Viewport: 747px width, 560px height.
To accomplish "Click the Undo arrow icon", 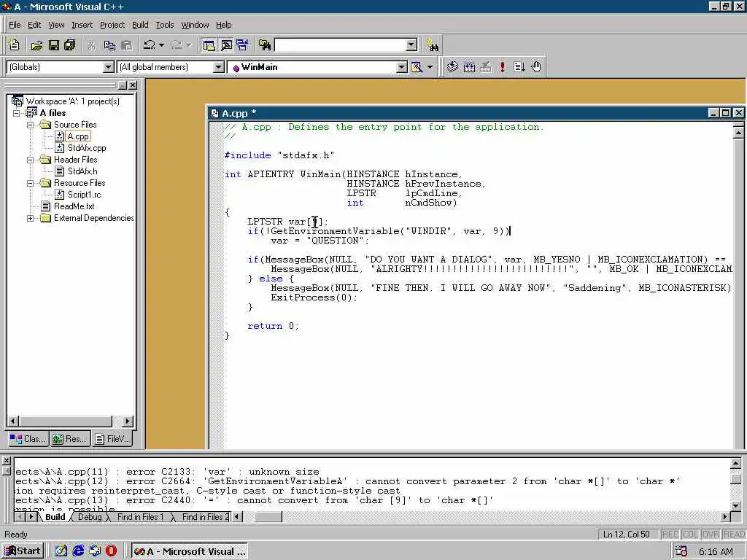I will click(x=149, y=45).
